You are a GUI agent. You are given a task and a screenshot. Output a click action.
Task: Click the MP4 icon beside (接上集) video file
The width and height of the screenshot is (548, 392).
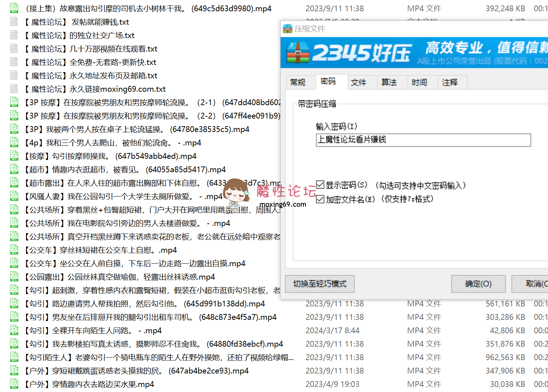pyautogui.click(x=14, y=8)
